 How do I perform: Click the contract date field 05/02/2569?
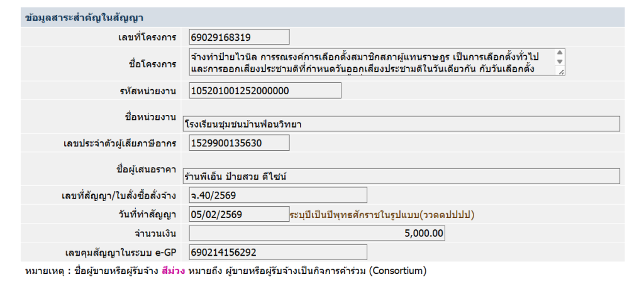240,214
